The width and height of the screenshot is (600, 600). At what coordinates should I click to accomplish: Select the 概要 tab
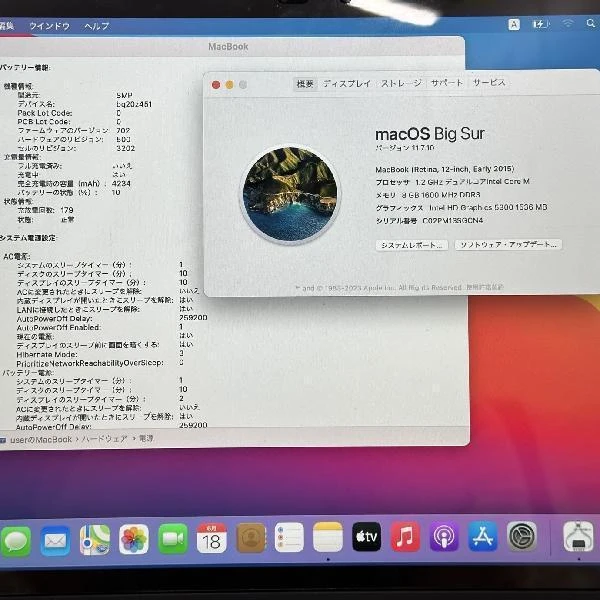click(305, 84)
